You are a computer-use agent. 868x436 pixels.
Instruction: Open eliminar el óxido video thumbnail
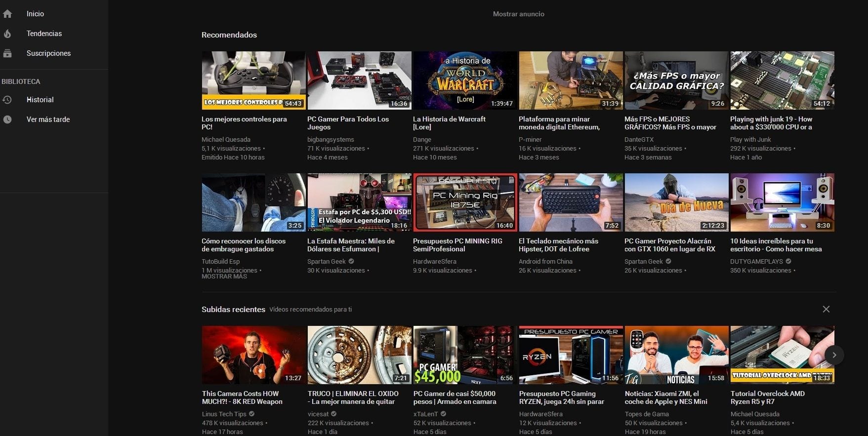click(359, 355)
